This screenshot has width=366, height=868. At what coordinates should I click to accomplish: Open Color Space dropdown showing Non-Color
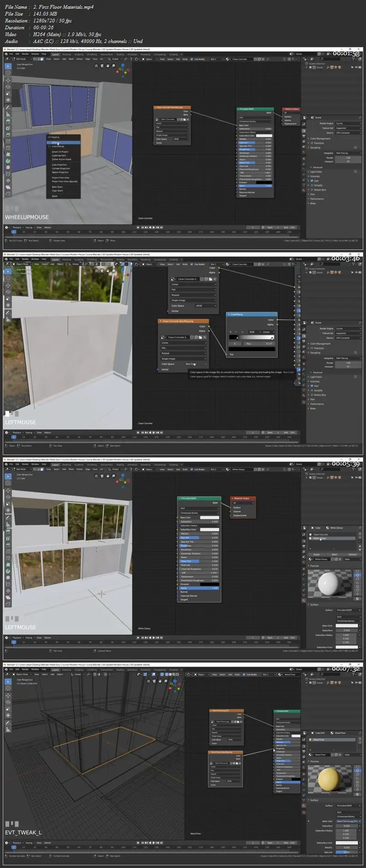click(191, 364)
